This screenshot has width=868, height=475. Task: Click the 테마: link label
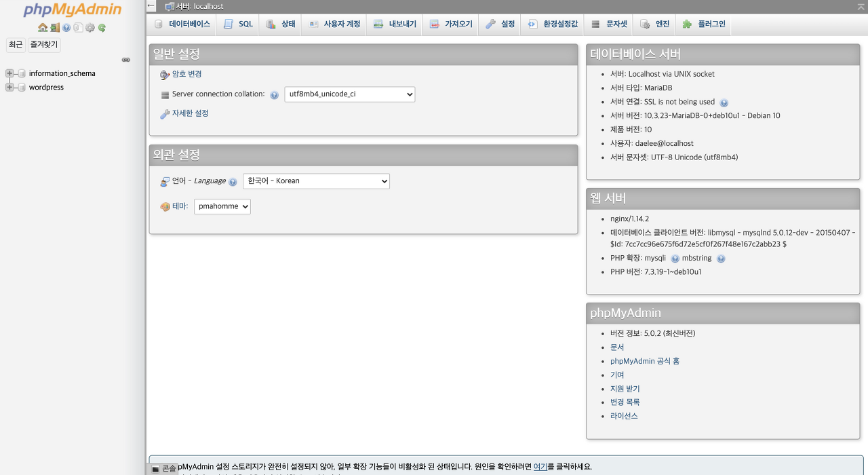(180, 206)
